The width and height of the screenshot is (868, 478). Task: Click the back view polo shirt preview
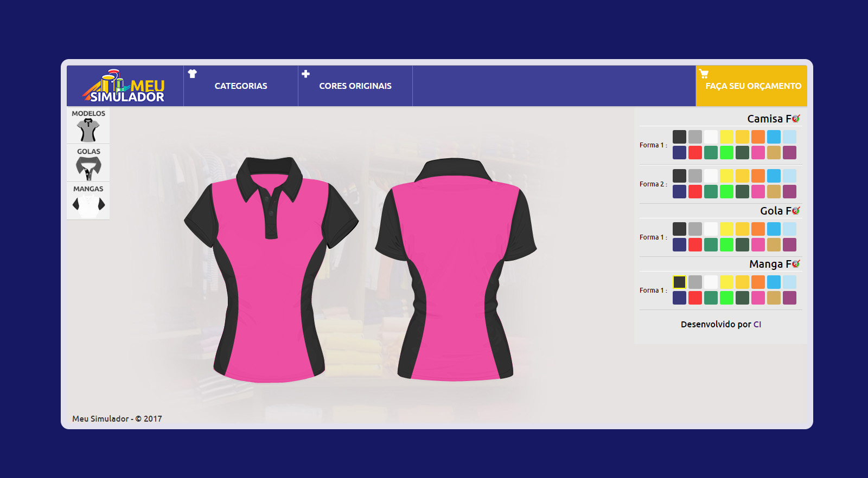[x=456, y=269]
